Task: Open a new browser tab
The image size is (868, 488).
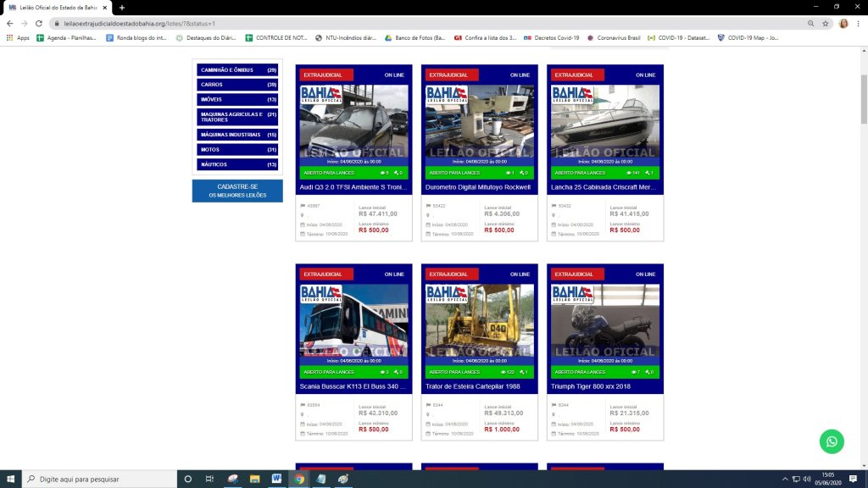Action: (x=122, y=8)
